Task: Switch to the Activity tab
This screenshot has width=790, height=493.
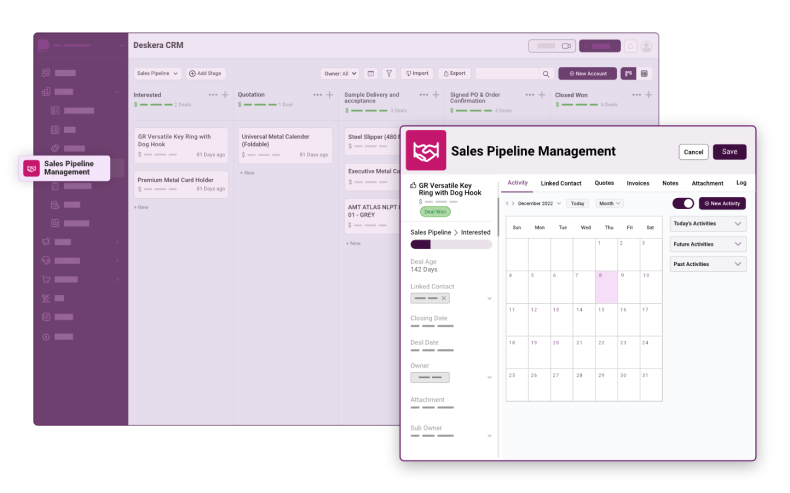Action: click(517, 183)
